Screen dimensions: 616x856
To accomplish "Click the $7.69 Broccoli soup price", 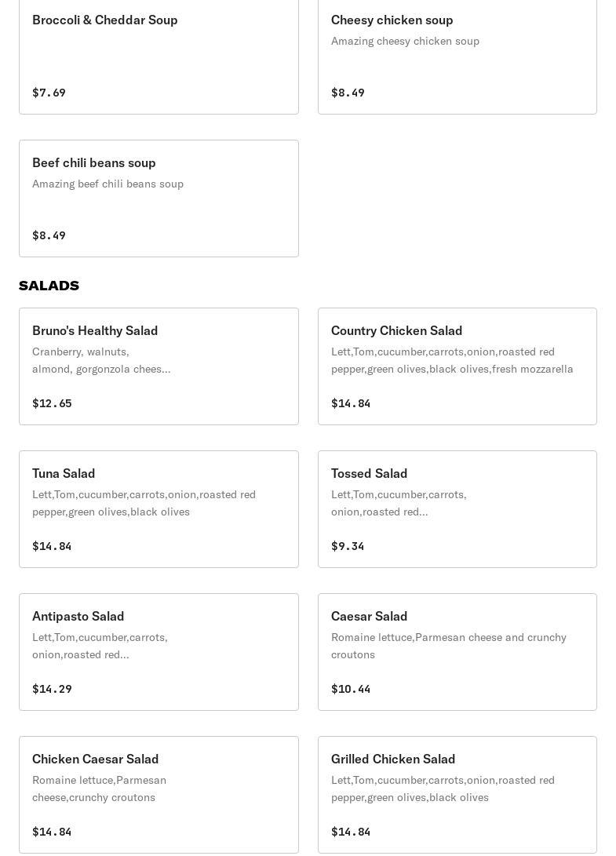I will click(49, 93).
